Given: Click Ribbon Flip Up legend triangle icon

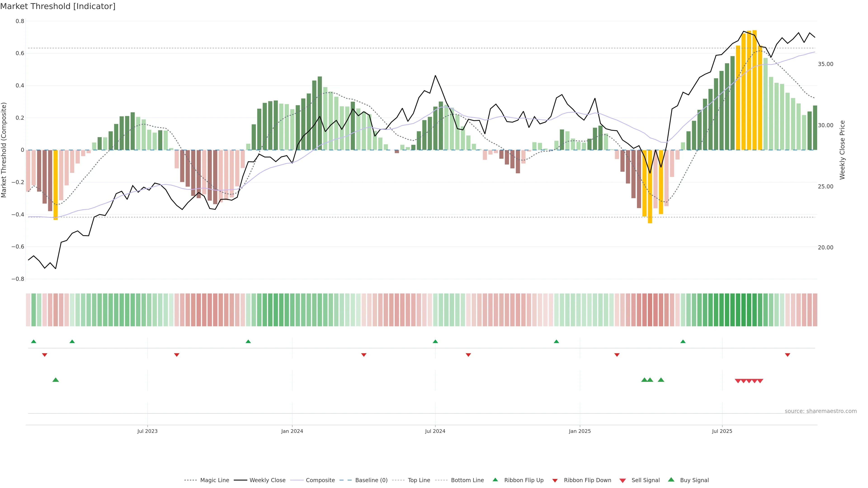Looking at the screenshot, I should (x=495, y=480).
